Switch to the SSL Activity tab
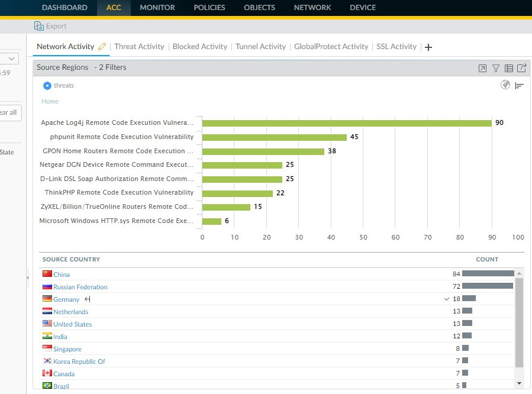The image size is (532, 394). click(x=396, y=47)
